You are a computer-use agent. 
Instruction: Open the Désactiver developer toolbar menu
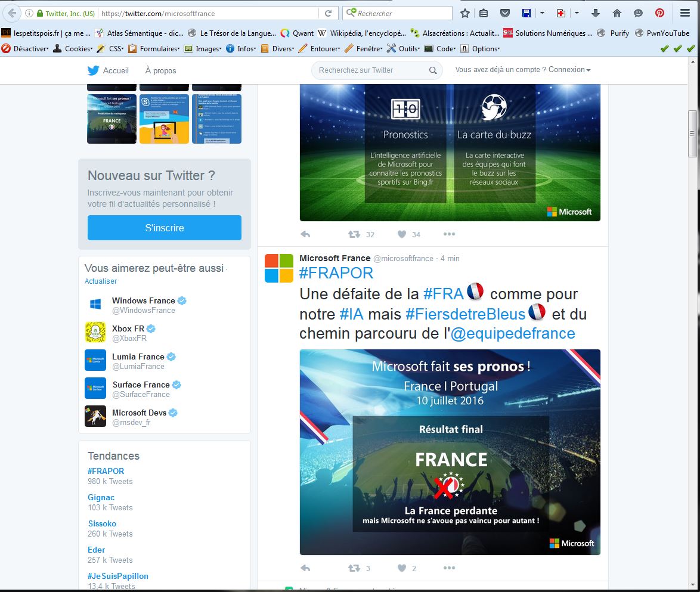point(25,49)
